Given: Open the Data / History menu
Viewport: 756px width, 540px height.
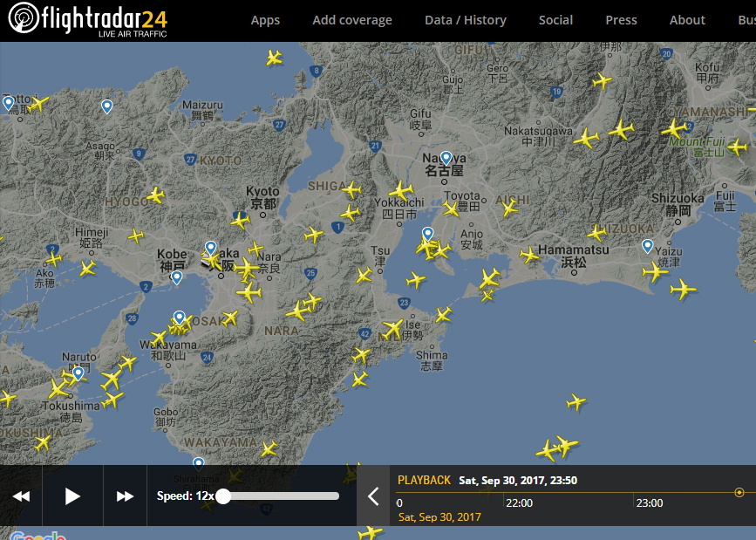Looking at the screenshot, I should click(465, 20).
